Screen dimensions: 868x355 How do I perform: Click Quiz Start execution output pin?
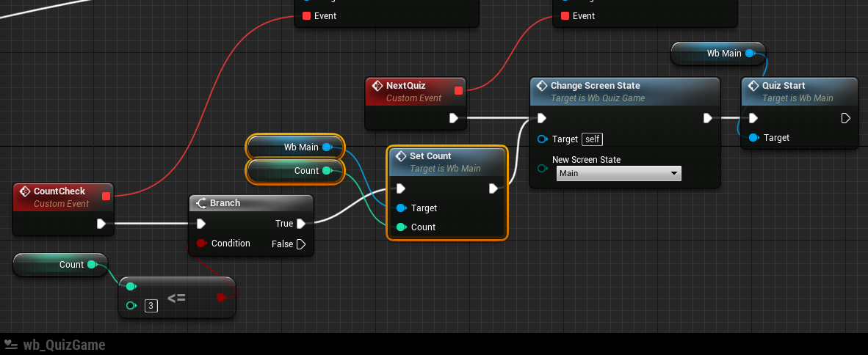pos(846,118)
